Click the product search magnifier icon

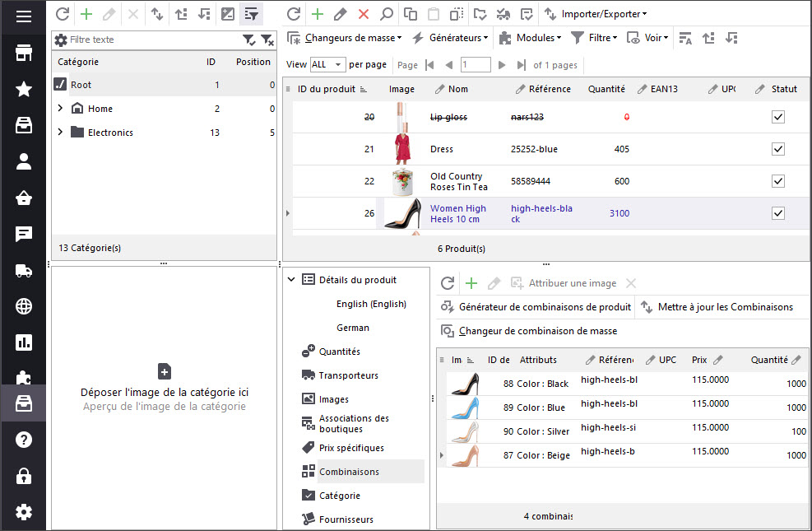[386, 14]
